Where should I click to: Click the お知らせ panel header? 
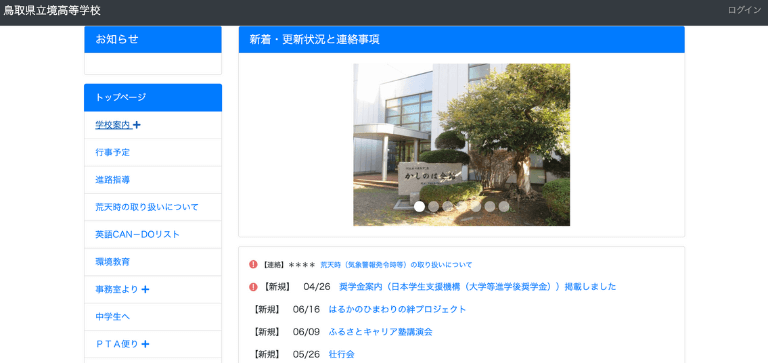pos(153,40)
